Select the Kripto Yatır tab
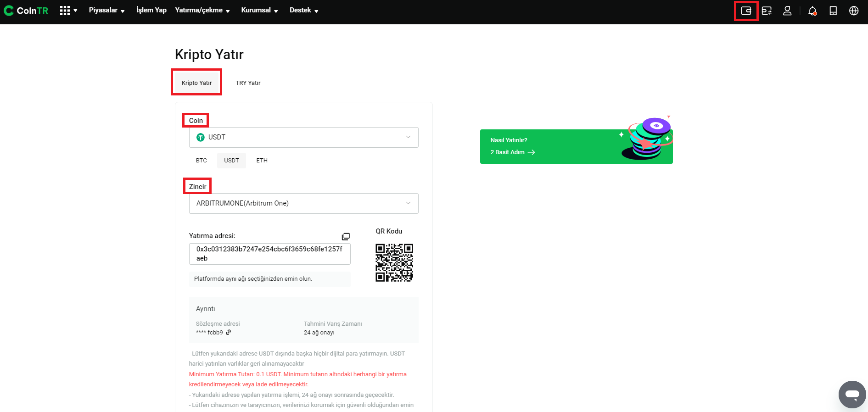The image size is (868, 412). 196,83
